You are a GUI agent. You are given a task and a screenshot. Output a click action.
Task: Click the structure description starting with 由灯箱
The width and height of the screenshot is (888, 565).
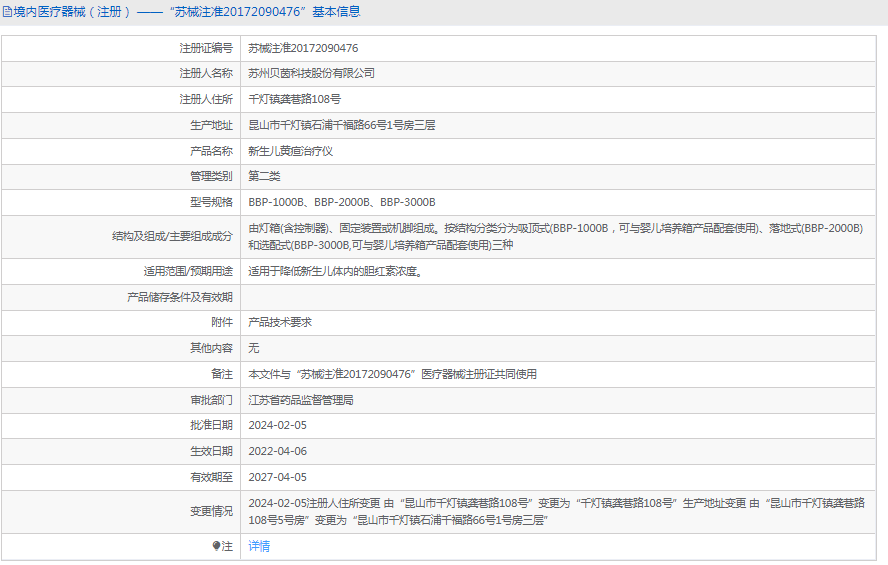tap(556, 237)
